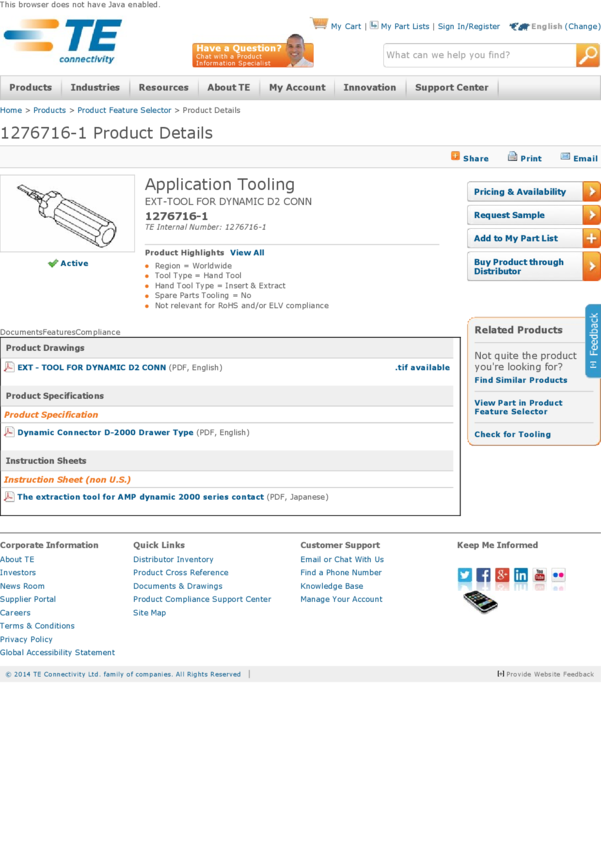Click the orange search magnifier button
Image resolution: width=601 pixels, height=850 pixels.
pos(587,55)
